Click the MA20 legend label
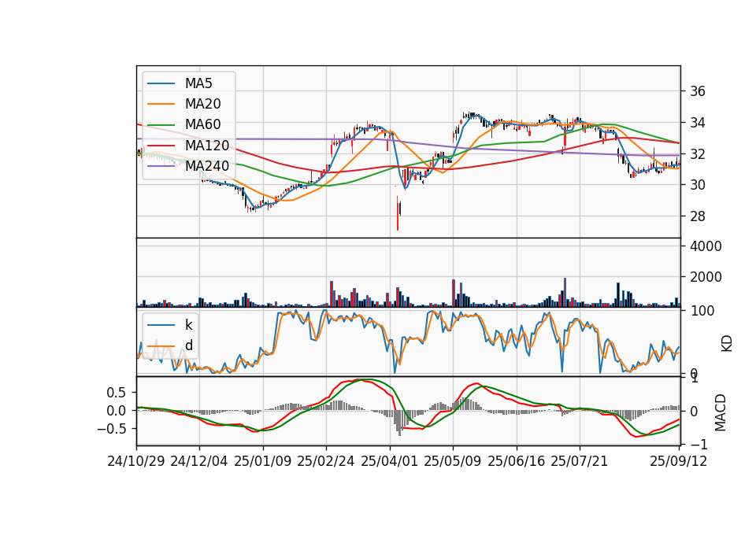The height and width of the screenshot is (543, 756). click(x=202, y=104)
